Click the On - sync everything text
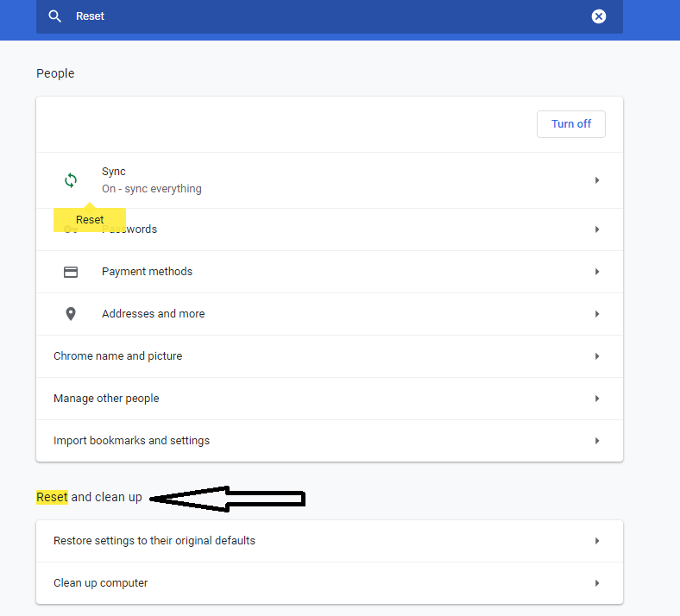 coord(151,189)
